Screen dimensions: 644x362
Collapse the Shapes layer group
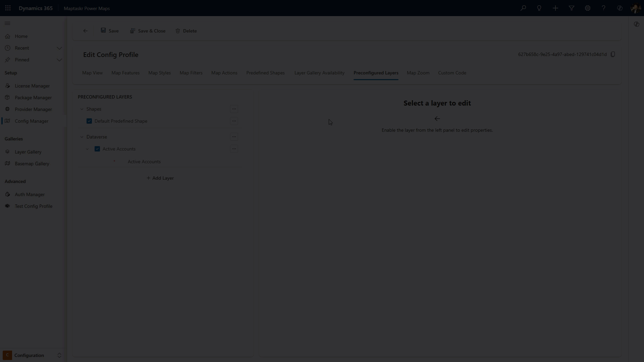tap(82, 109)
